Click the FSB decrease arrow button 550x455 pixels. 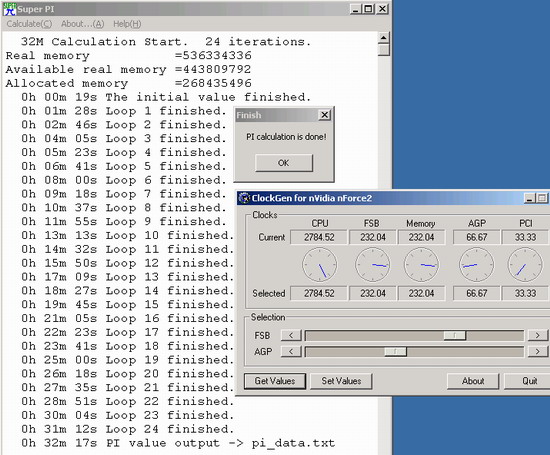[x=291, y=335]
